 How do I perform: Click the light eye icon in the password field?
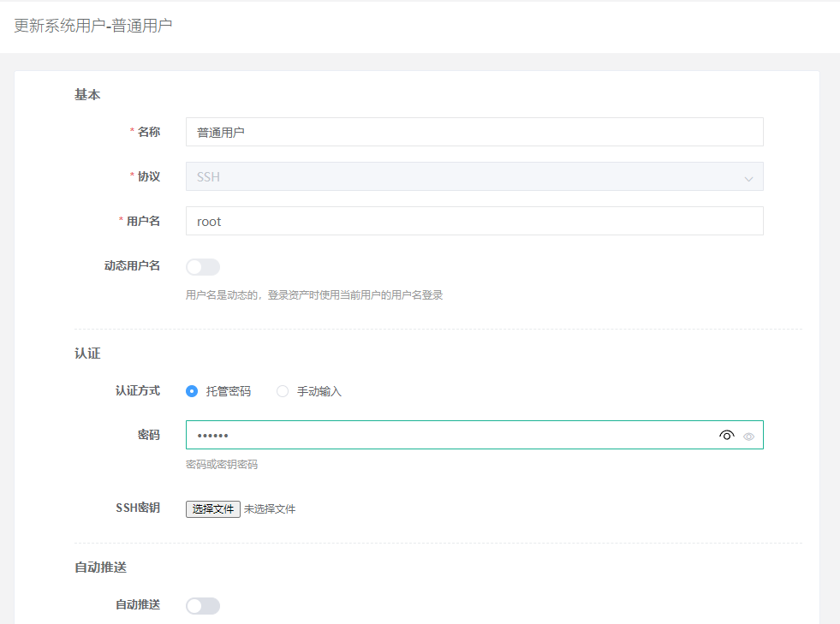tap(748, 435)
